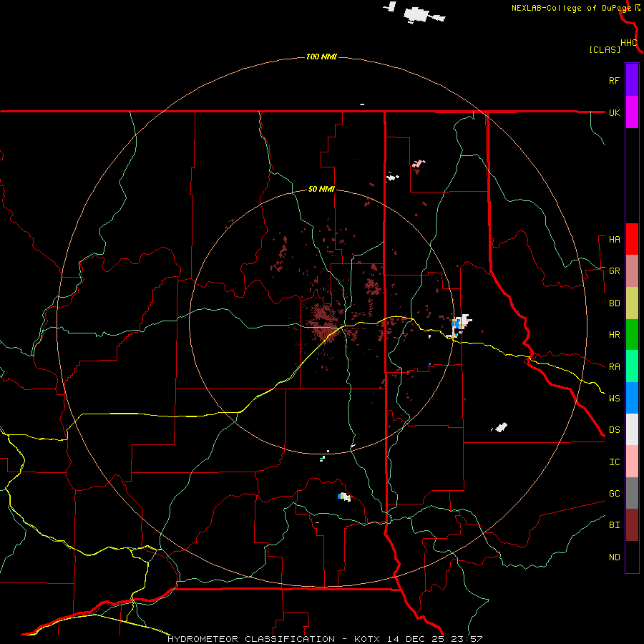Viewport: 644px width, 644px height.
Task: Click the white DS legend swatch
Action: tap(632, 429)
